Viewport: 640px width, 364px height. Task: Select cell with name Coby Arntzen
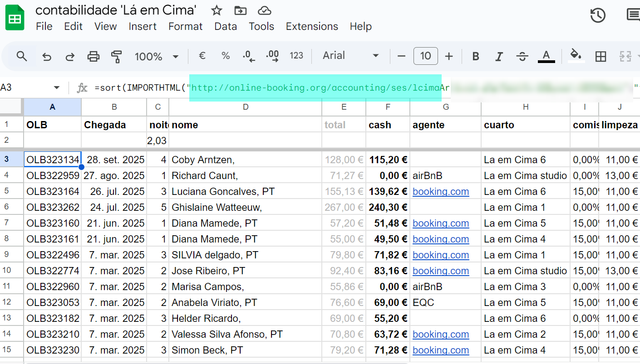coord(246,160)
